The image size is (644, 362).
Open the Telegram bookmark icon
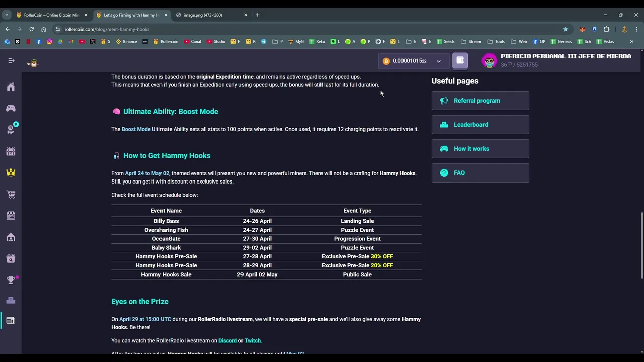click(263, 42)
